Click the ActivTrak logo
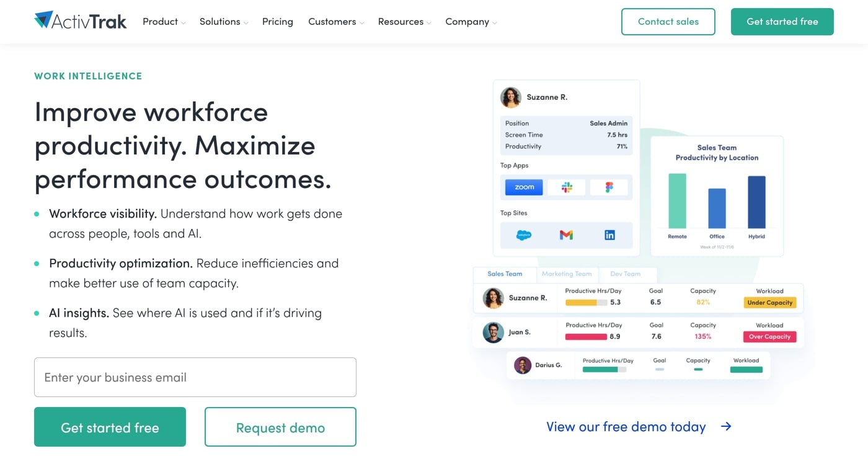Screen dimensions: 868x456 click(x=81, y=21)
